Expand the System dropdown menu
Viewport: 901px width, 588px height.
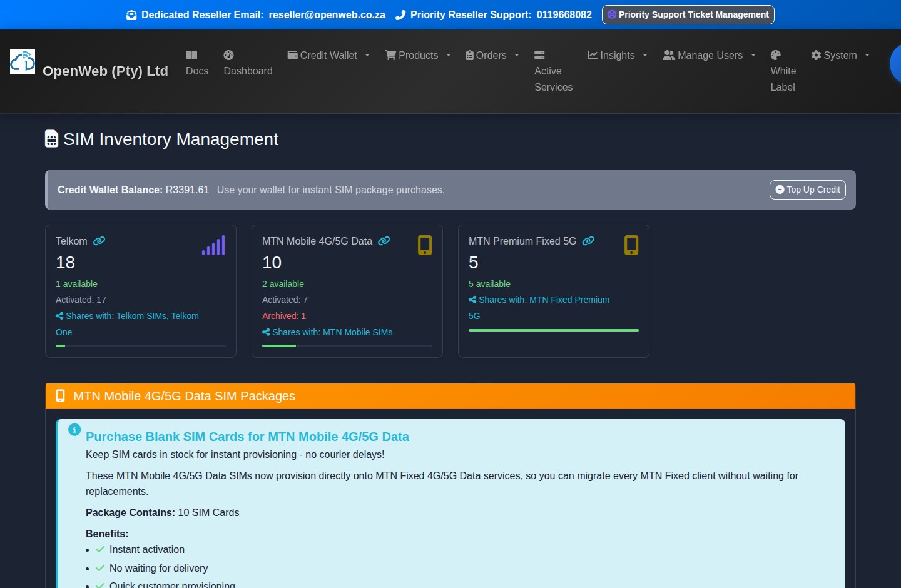tap(840, 55)
